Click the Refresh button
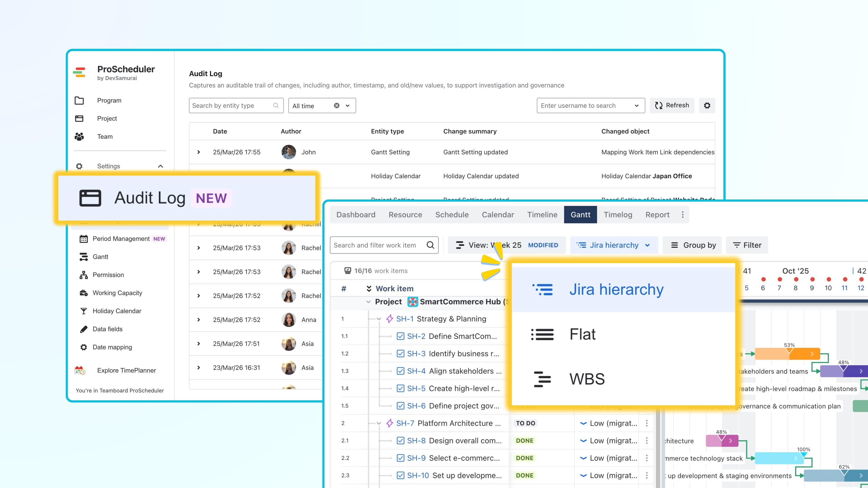The width and height of the screenshot is (868, 488). pos(672,106)
